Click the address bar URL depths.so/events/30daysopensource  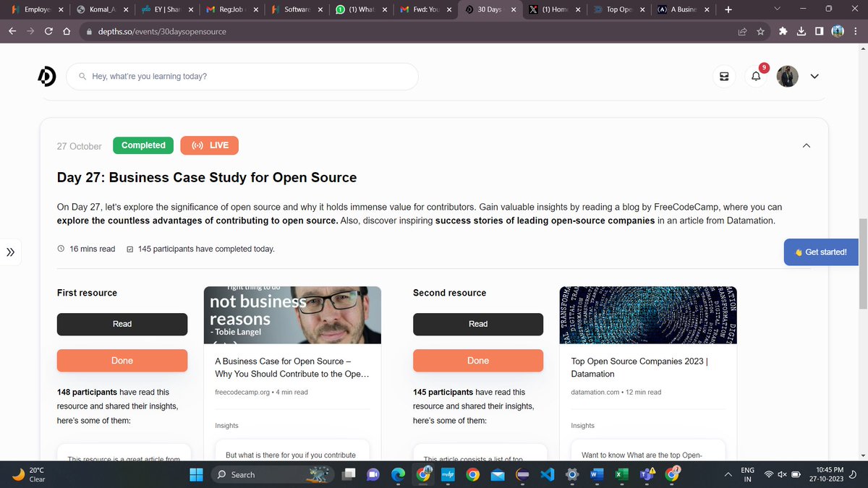click(x=162, y=32)
